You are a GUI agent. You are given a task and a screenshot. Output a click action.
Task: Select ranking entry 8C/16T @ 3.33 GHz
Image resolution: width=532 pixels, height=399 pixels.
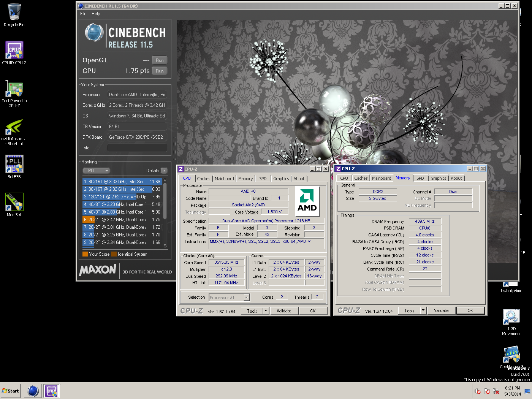(122, 182)
